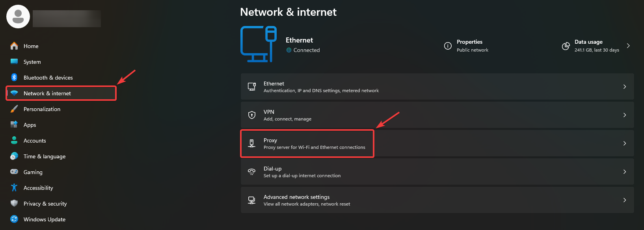
Task: Click the Properties info icon
Action: (x=448, y=46)
